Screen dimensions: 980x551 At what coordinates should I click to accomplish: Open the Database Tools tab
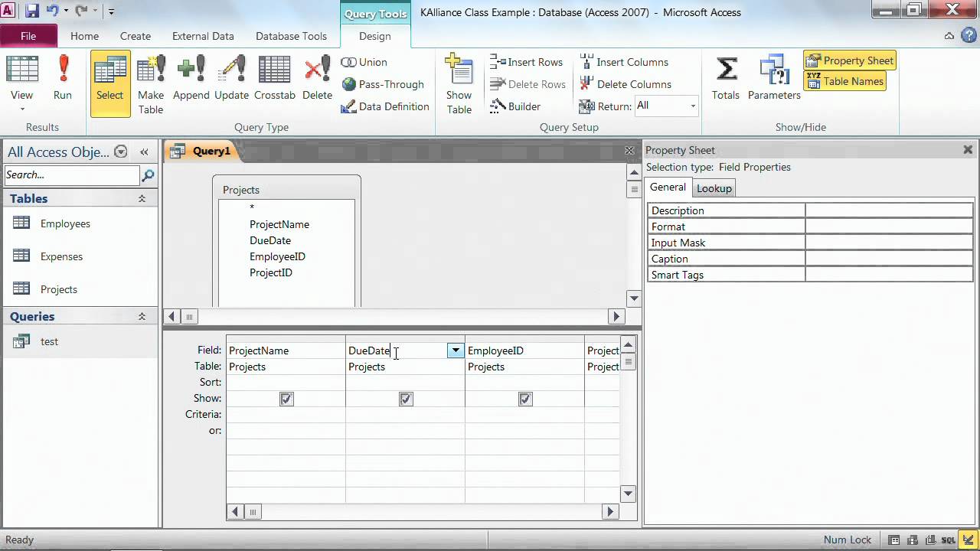[291, 36]
